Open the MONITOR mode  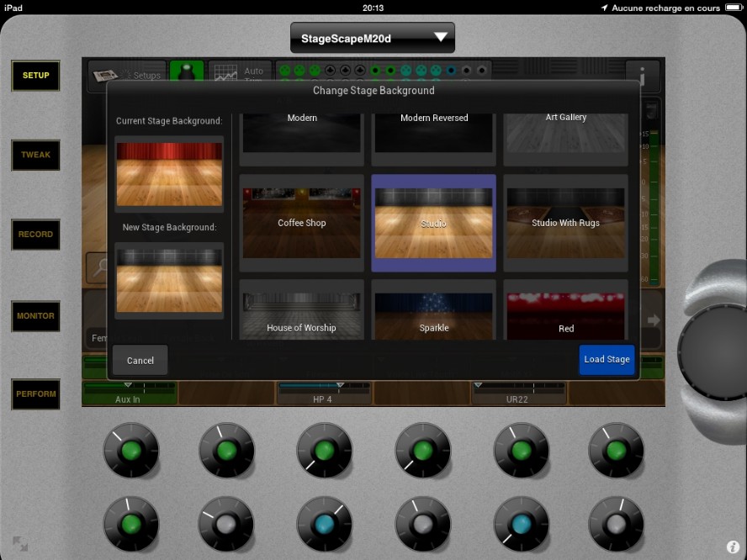point(35,316)
